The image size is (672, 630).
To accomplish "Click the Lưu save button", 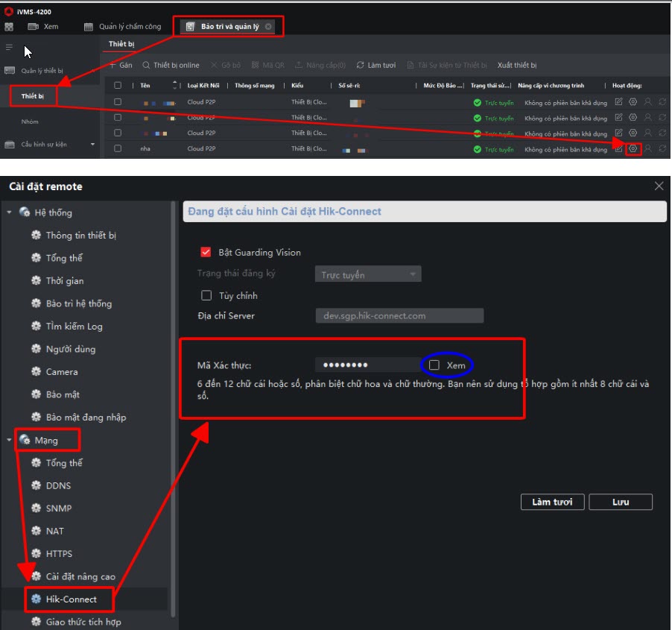I will point(620,502).
